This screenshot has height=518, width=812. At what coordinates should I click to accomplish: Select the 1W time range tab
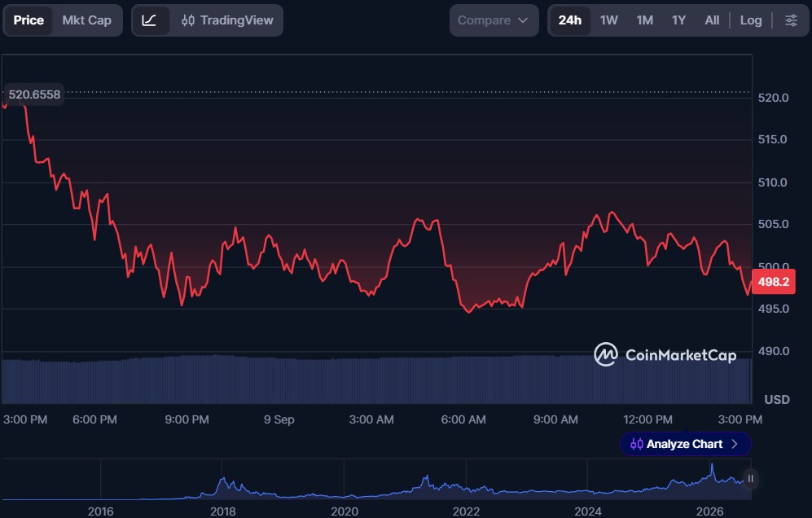tap(609, 20)
